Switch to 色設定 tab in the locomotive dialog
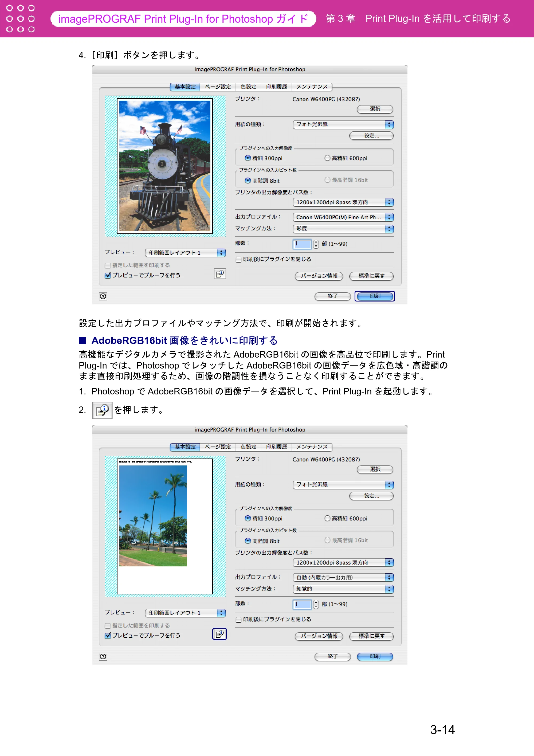Screen dimensions: 534x756 click(248, 87)
